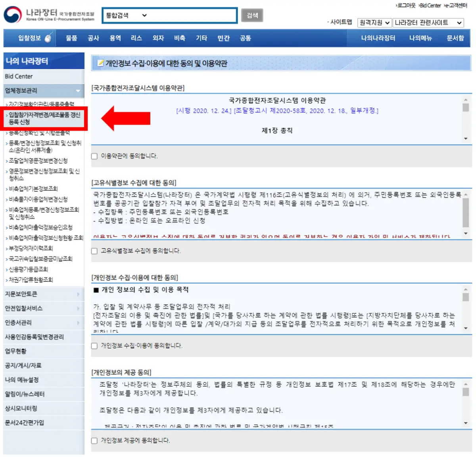Viewport: 476px width, 457px height.
Task: Open 나의메뉴 in the top bar
Action: click(420, 38)
